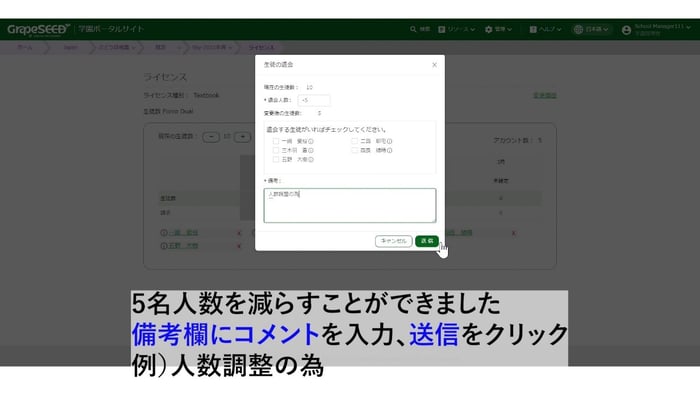This screenshot has width=700, height=393.
Task: Check the box for student 一岡
Action: pyautogui.click(x=276, y=141)
